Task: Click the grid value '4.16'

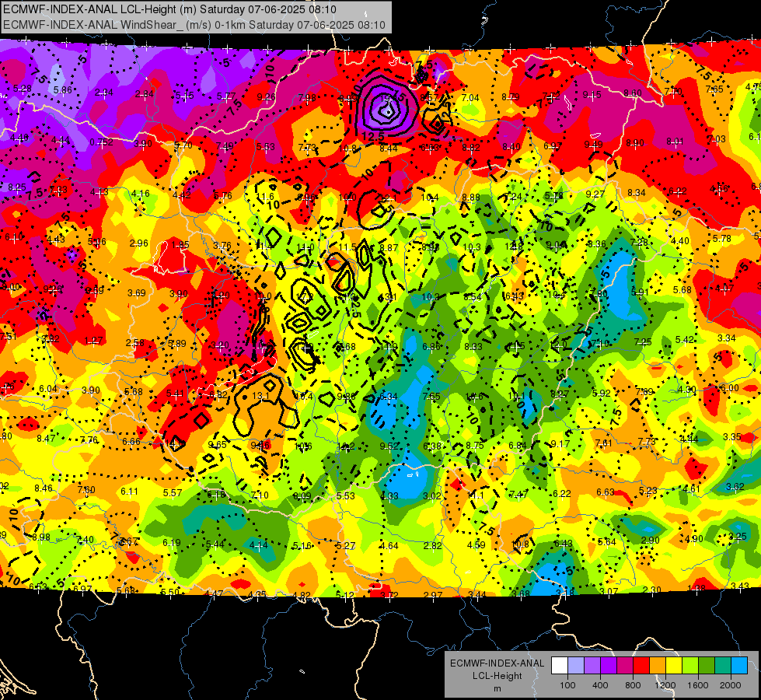Action: point(141,194)
